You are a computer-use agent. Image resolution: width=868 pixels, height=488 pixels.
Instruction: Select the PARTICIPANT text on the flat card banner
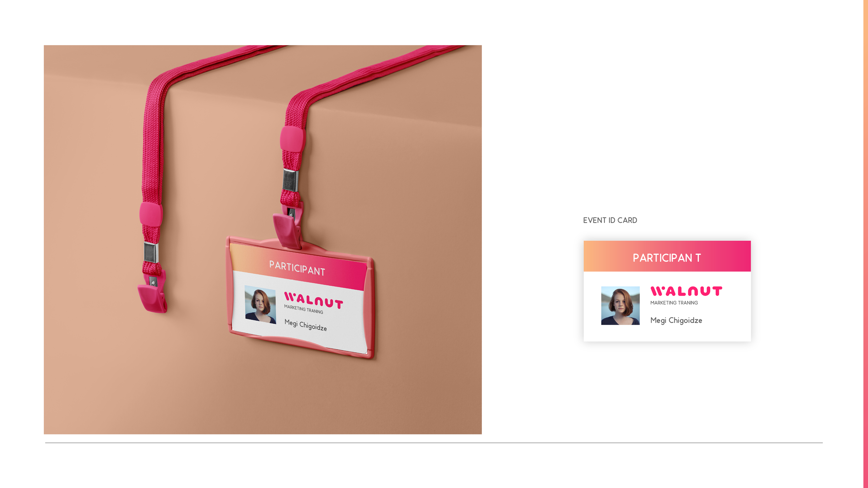667,258
